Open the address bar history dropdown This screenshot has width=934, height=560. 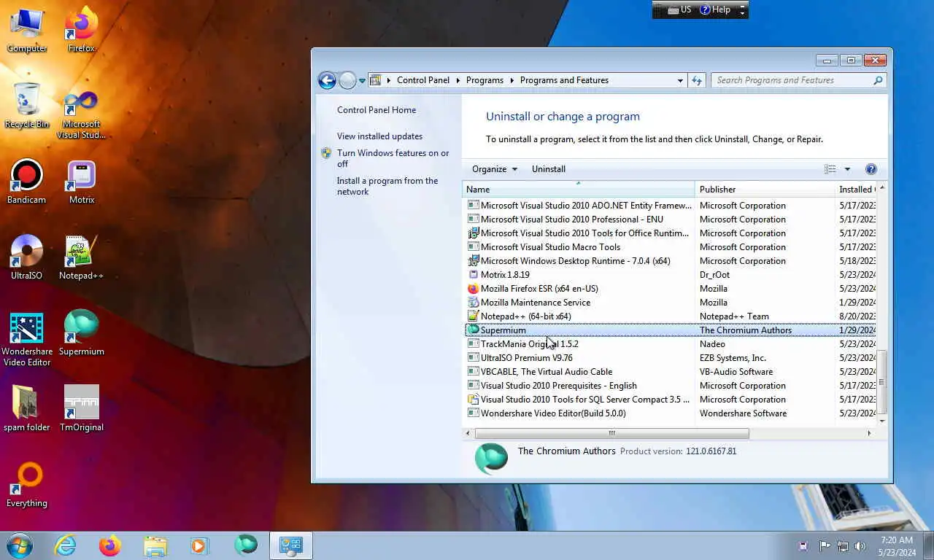pyautogui.click(x=680, y=80)
